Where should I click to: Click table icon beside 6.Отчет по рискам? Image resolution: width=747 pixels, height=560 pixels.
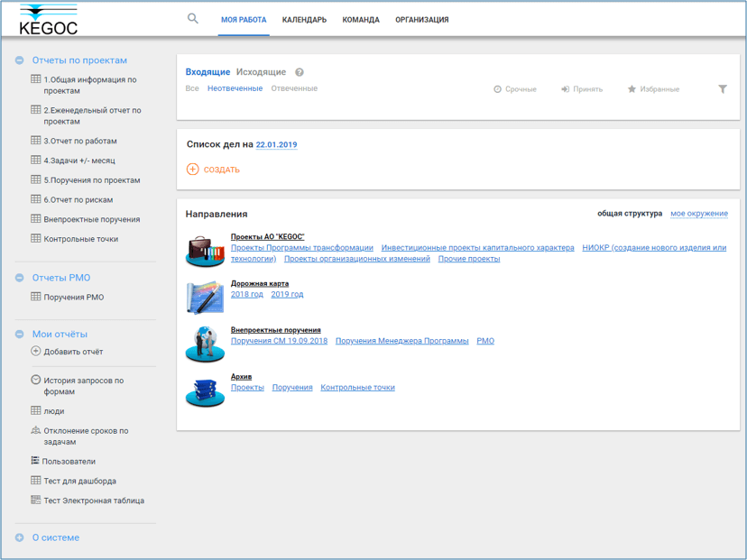tap(36, 199)
